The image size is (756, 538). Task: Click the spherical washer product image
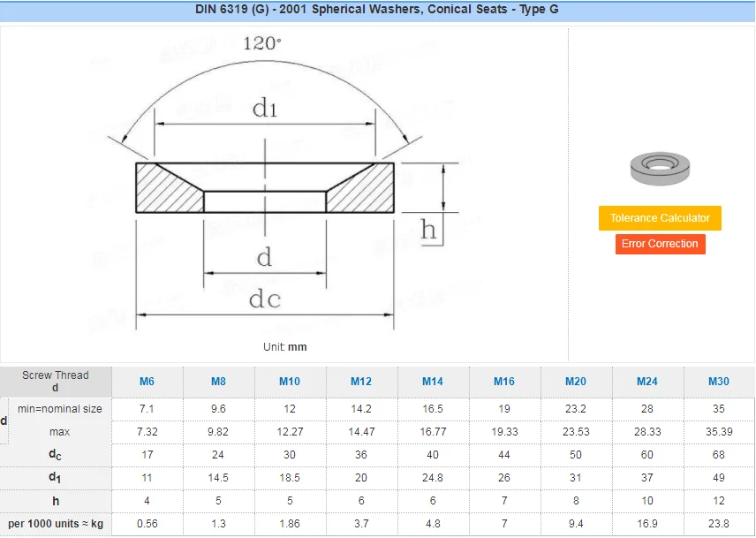pyautogui.click(x=659, y=168)
